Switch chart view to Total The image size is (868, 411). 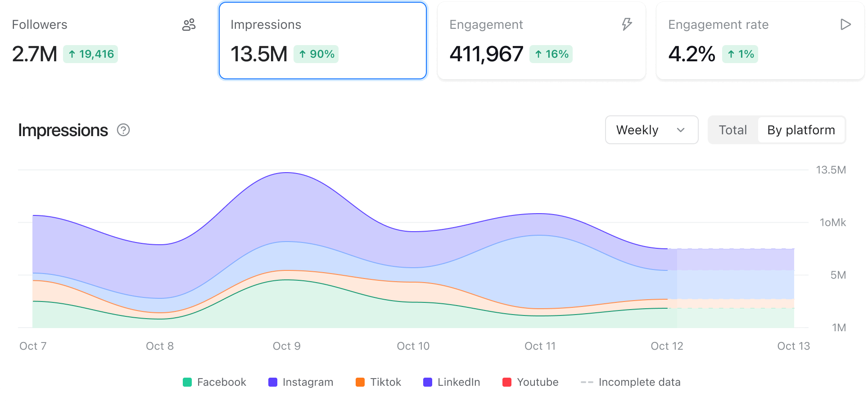[732, 130]
